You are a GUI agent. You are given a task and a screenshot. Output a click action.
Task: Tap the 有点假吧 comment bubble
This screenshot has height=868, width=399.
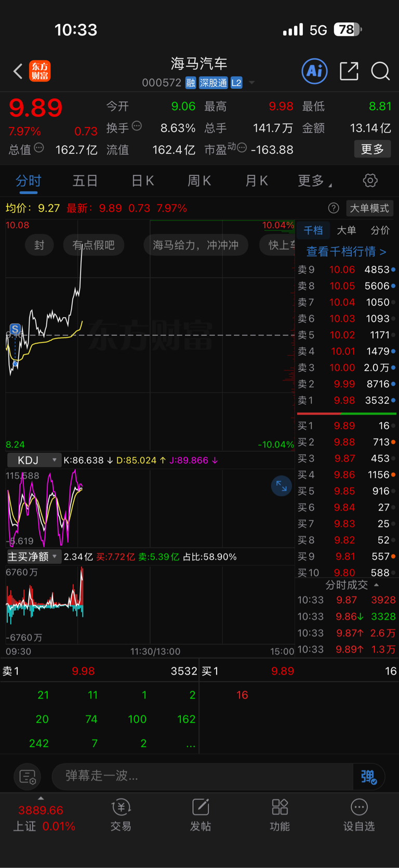94,245
